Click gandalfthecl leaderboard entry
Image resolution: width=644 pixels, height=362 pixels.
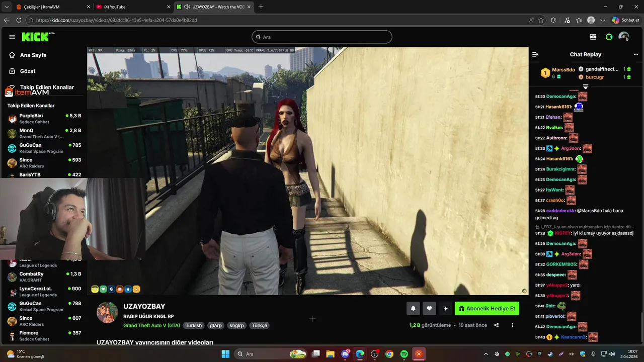coord(602,69)
